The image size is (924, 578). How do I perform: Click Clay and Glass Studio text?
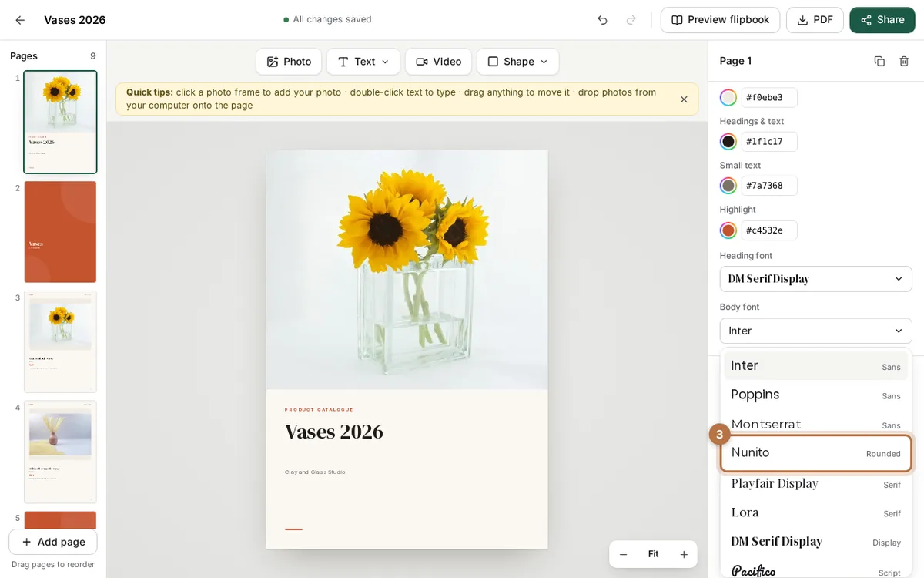[315, 472]
